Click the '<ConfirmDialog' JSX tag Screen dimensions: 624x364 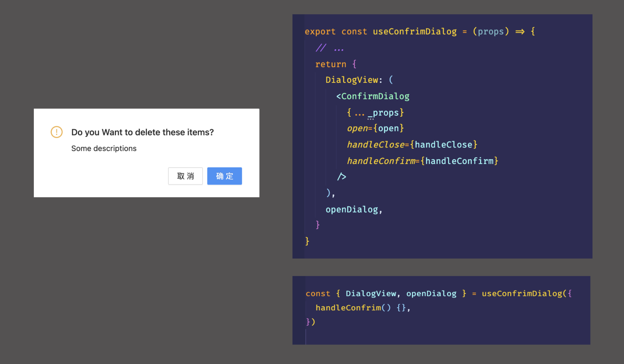[x=373, y=96]
